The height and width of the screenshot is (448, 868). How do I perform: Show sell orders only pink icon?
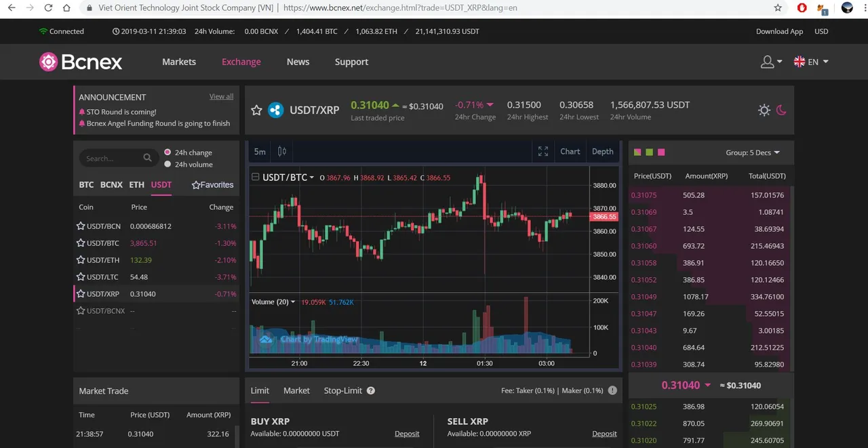pos(661,152)
